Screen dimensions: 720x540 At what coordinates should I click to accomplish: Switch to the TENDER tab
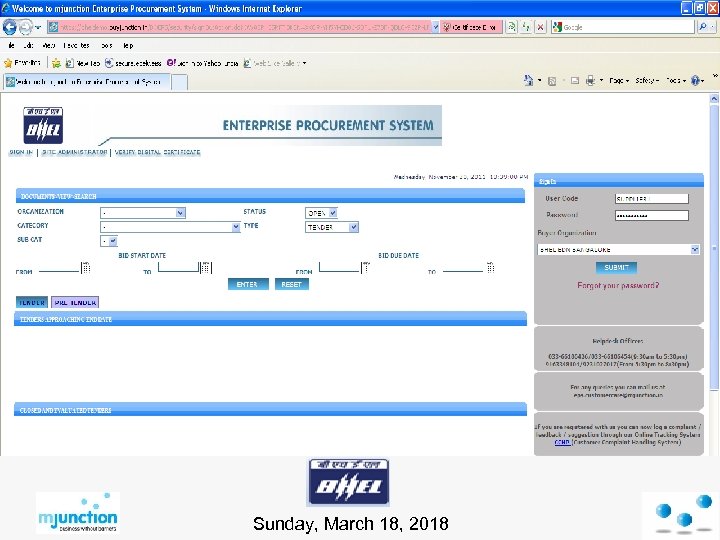[x=32, y=302]
